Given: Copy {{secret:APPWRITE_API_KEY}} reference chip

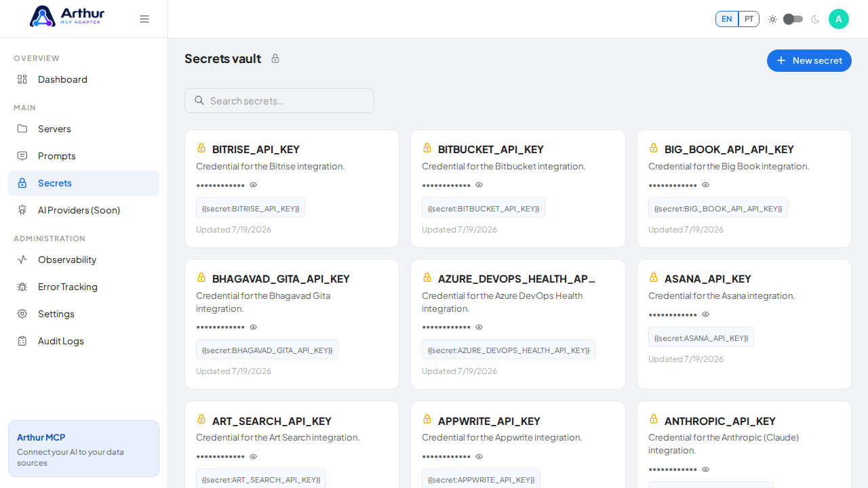Looking at the screenshot, I should (481, 479).
